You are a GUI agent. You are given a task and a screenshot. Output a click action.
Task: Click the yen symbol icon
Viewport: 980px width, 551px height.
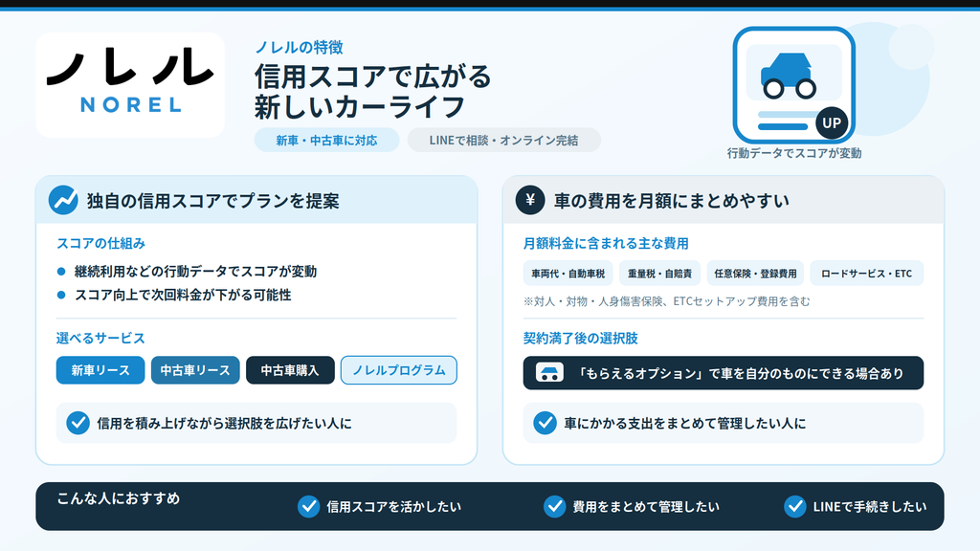click(530, 200)
